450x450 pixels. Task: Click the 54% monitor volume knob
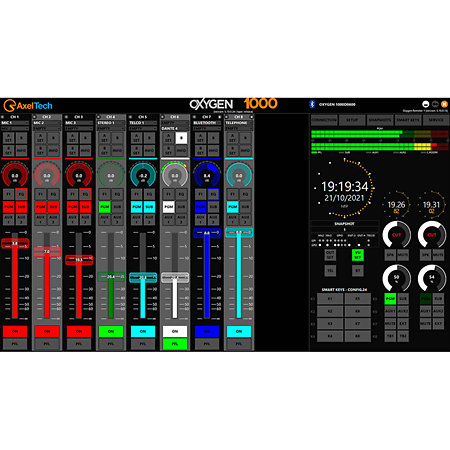pos(432,278)
